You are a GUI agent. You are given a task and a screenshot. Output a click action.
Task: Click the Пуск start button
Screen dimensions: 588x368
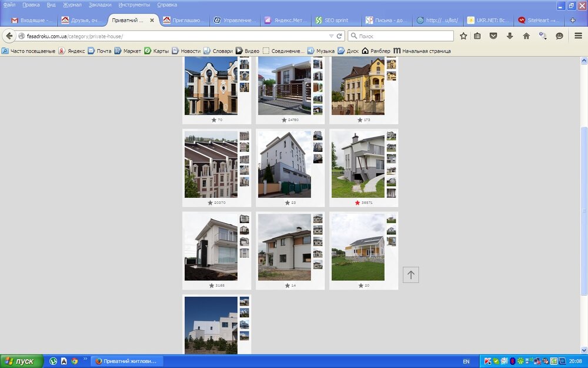click(21, 361)
